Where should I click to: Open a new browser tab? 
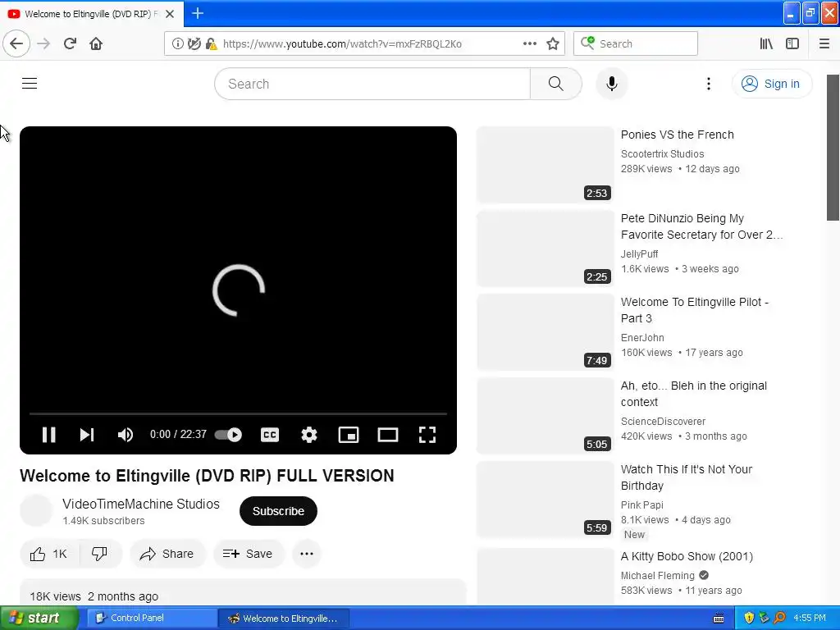coord(198,13)
